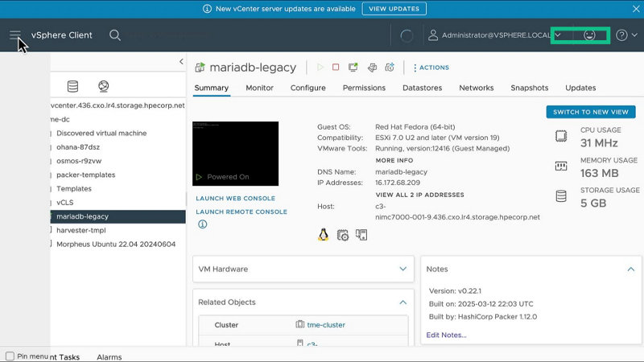Dismiss the vCenter update banner
This screenshot has width=644, height=362.
tap(636, 9)
